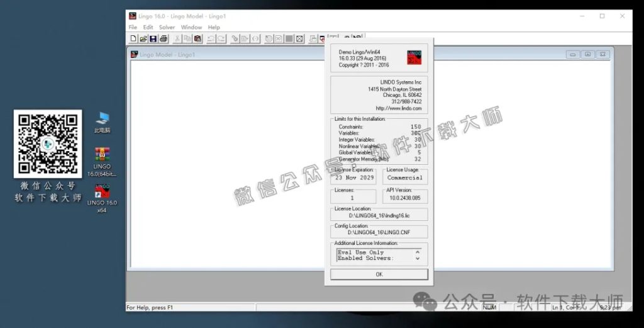The image size is (644, 328).
Task: Run Solve with the bullseye icon
Action: tap(269, 38)
